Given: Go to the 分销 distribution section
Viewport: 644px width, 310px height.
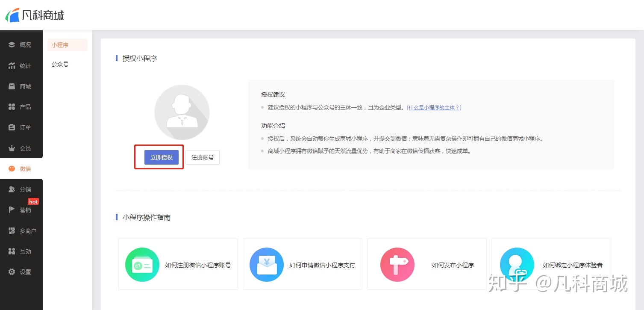Looking at the screenshot, I should click(x=21, y=189).
